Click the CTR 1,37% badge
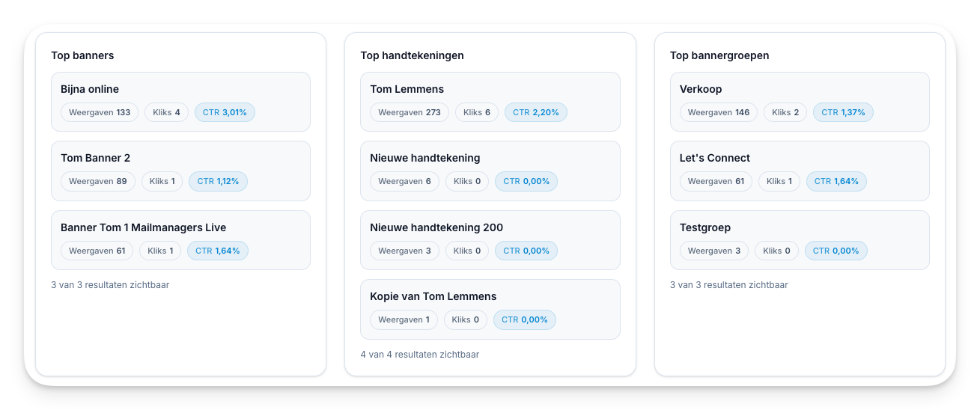Image resolution: width=980 pixels, height=410 pixels. [843, 112]
